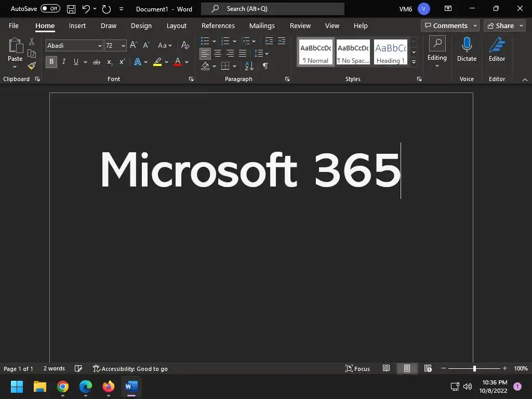Viewport: 532px width, 399px height.
Task: Toggle Bold formatting
Action: pos(51,62)
